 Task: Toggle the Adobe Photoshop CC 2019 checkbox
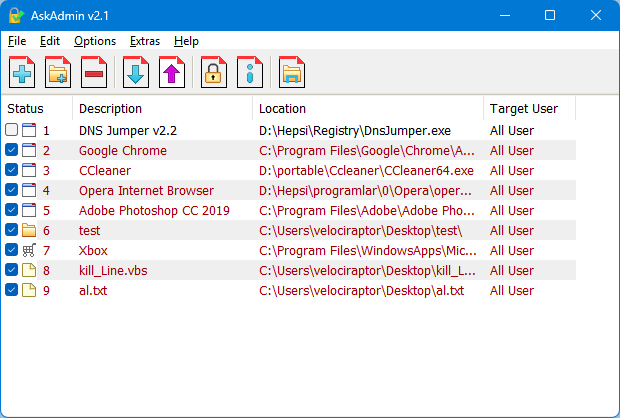(x=11, y=210)
